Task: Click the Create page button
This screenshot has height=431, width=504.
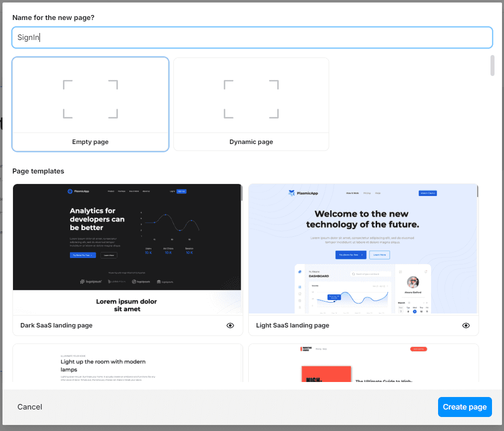Action: (465, 407)
